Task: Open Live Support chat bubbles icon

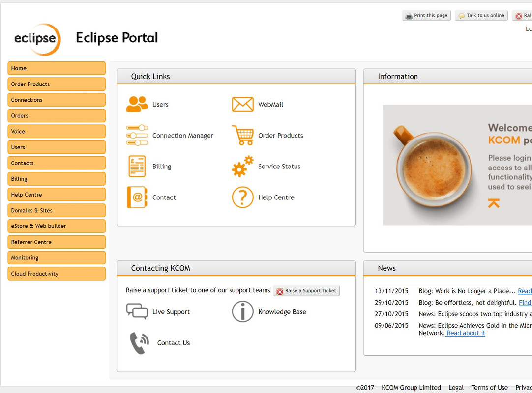Action: (137, 311)
